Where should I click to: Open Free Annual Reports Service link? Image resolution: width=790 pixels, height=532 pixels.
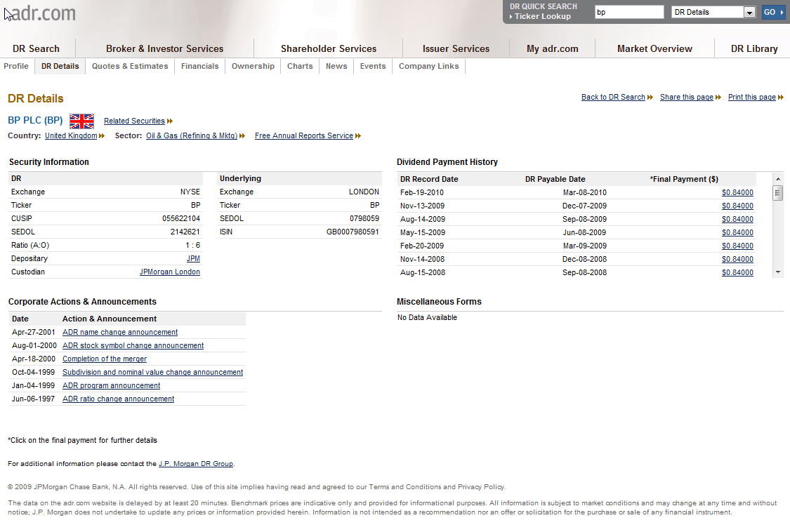[303, 136]
